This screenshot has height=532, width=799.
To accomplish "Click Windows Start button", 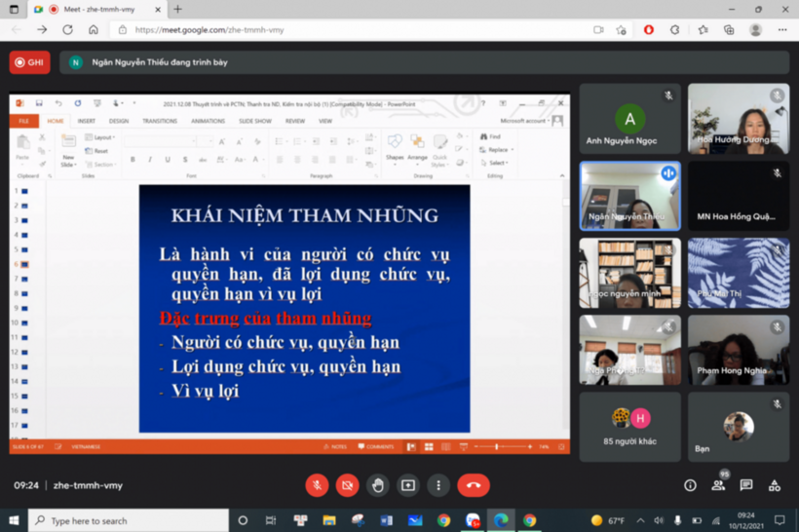I will (14, 520).
